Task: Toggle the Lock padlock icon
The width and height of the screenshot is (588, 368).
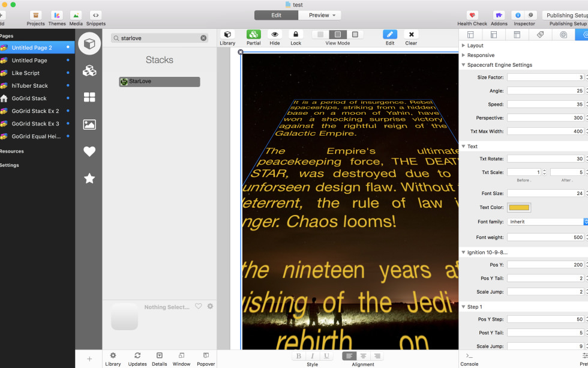Action: (x=295, y=34)
